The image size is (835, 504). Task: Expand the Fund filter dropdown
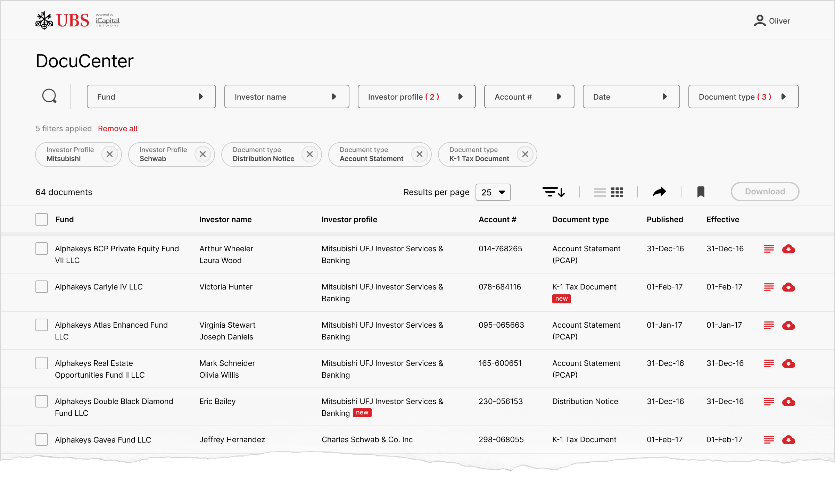pyautogui.click(x=151, y=96)
